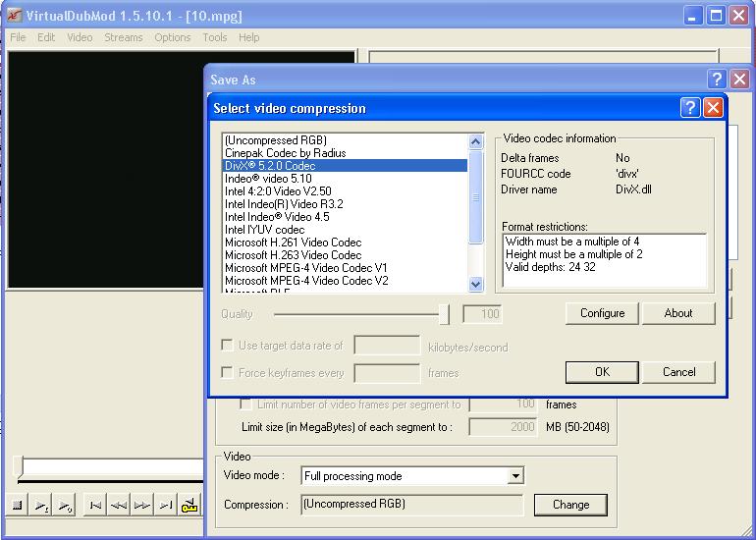Image resolution: width=756 pixels, height=540 pixels.
Task: Click the Stop playback button
Action: (18, 506)
